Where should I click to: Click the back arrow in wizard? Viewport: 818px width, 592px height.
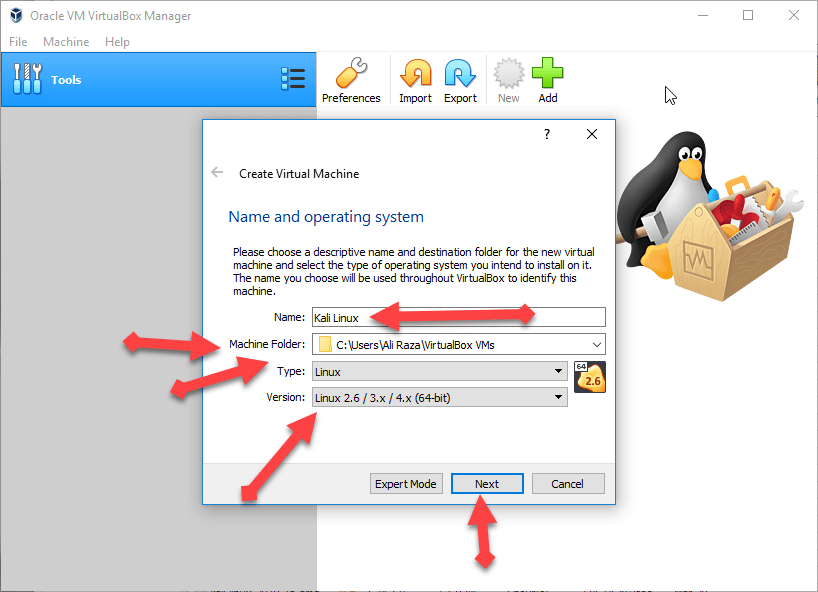tap(217, 173)
